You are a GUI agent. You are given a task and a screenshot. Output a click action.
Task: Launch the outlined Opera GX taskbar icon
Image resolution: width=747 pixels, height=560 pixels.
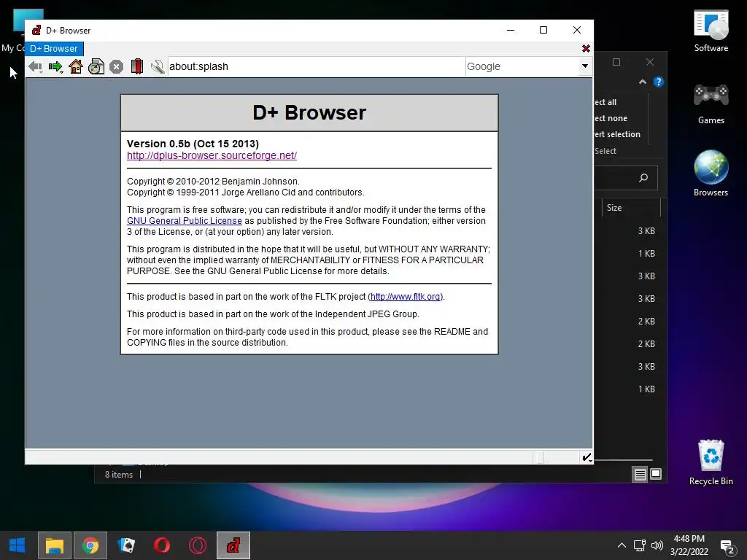(198, 545)
